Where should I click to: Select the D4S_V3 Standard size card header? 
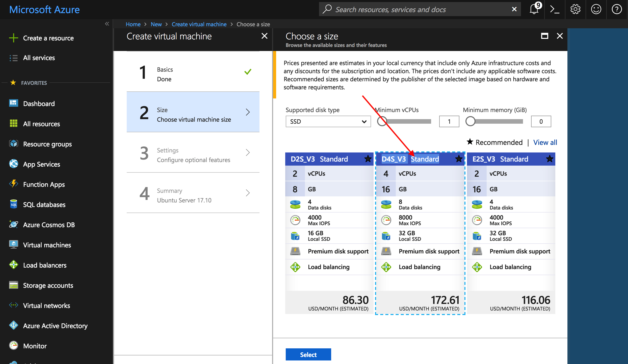[x=420, y=159]
